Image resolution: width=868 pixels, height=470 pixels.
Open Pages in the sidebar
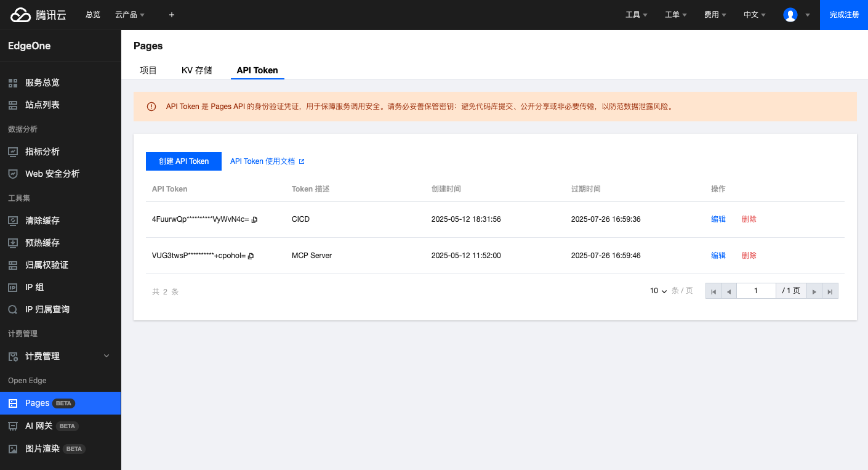(x=60, y=403)
